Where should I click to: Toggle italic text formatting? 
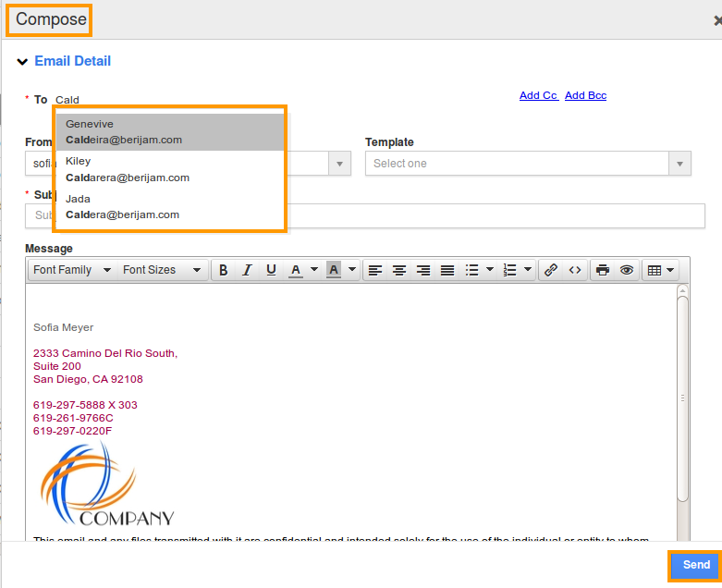click(x=247, y=270)
